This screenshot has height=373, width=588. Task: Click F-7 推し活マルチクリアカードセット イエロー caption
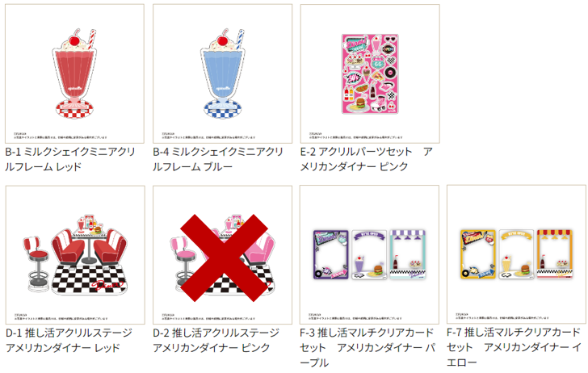pyautogui.click(x=514, y=346)
